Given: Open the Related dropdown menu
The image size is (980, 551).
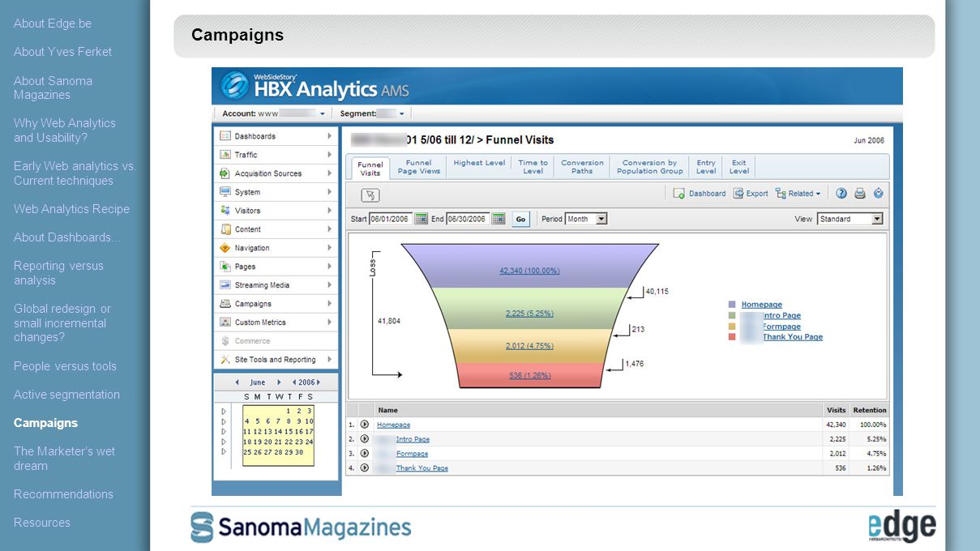Looking at the screenshot, I should pos(798,194).
